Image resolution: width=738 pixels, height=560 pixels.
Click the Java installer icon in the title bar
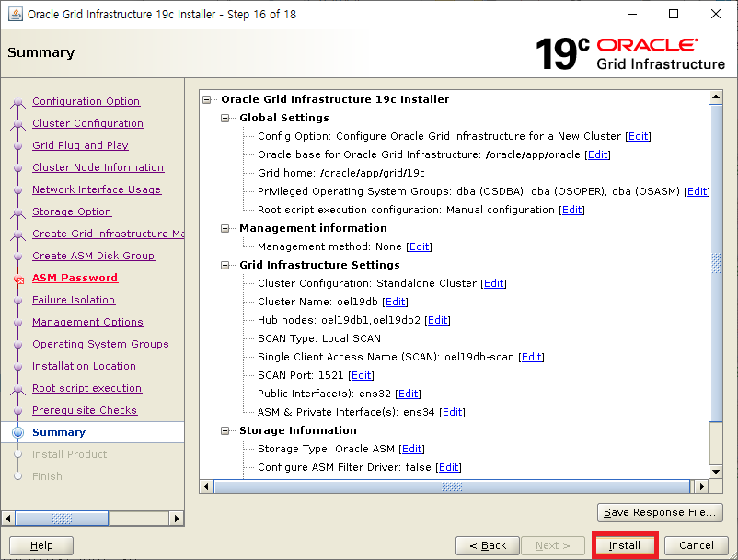coord(15,14)
